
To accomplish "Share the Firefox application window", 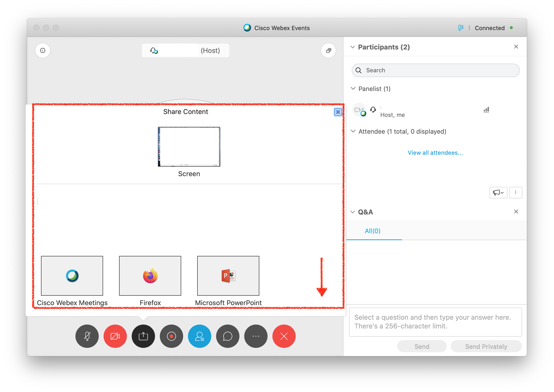I will click(150, 276).
